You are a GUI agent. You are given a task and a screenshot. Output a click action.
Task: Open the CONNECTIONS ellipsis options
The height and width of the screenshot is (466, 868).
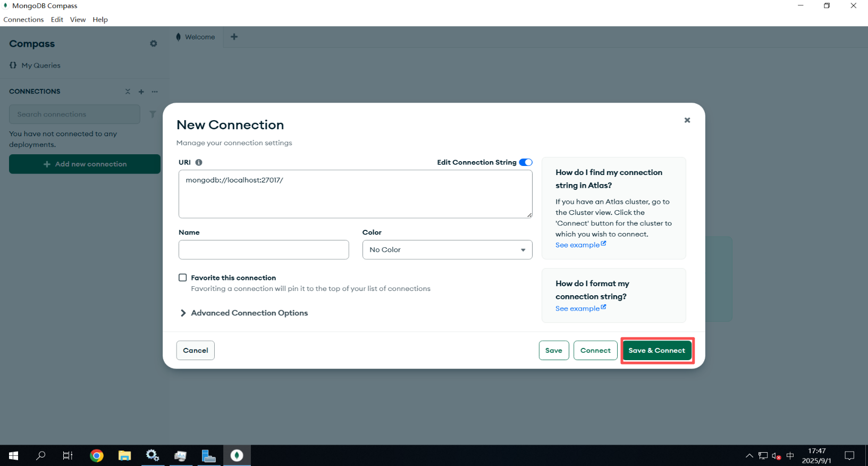(x=155, y=91)
